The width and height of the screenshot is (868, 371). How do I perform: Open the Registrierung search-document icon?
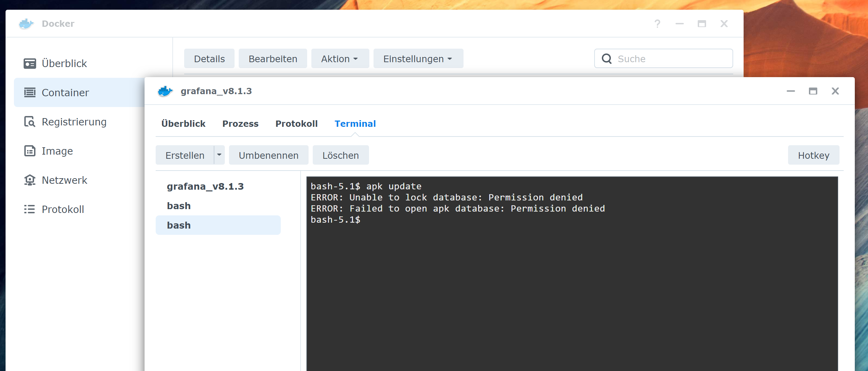30,122
